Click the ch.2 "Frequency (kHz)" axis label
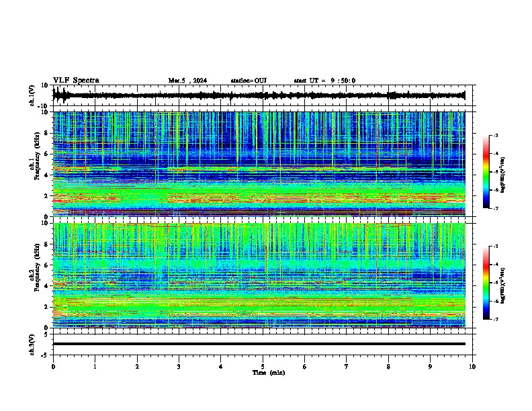 pyautogui.click(x=37, y=267)
